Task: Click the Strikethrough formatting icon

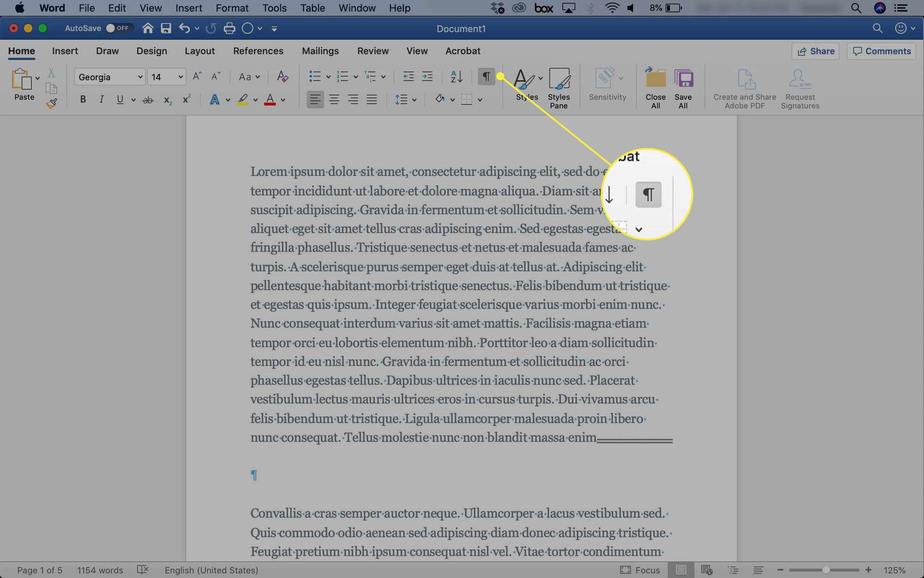Action: (x=148, y=100)
